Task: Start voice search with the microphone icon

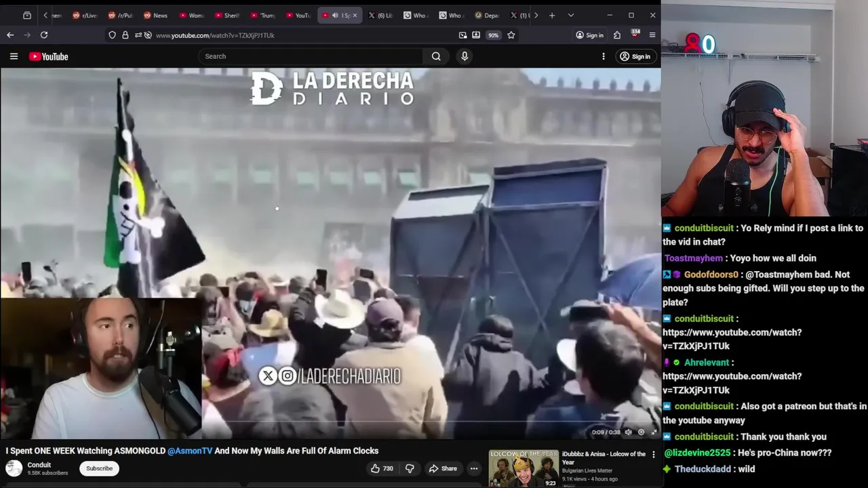Action: [465, 56]
